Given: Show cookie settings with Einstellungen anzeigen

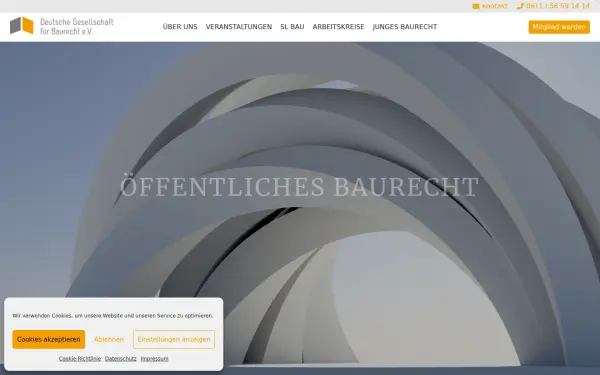Looking at the screenshot, I should point(174,339).
